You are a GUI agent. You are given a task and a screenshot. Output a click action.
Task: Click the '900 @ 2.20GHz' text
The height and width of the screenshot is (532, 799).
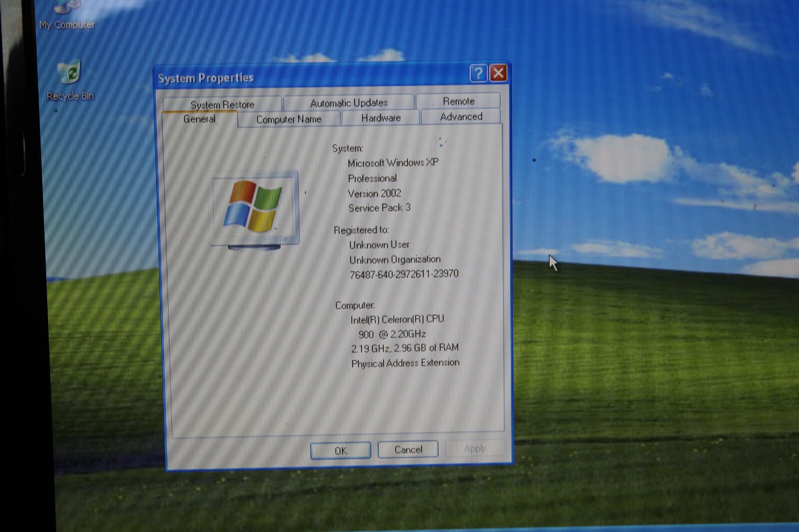pos(392,334)
